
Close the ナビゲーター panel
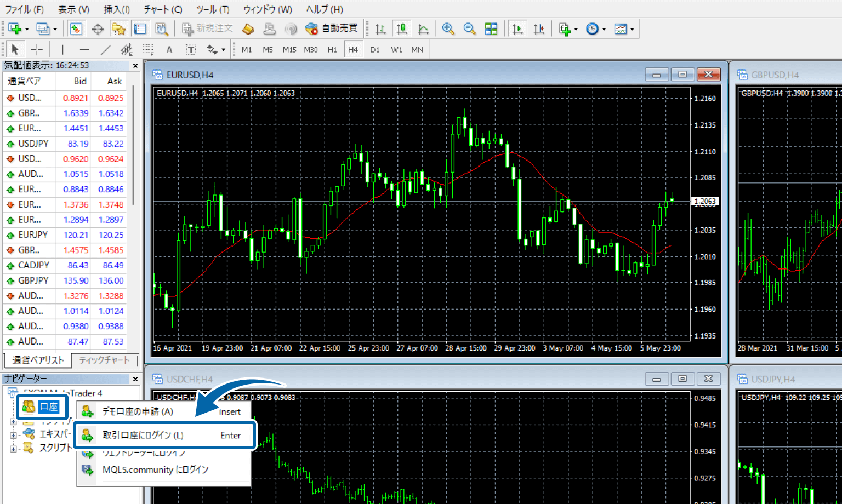135,379
